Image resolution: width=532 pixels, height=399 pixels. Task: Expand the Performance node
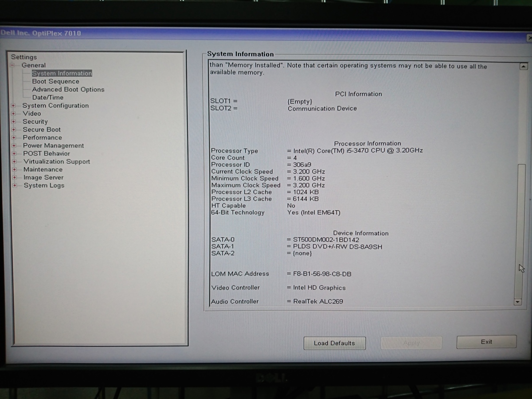[x=14, y=137]
